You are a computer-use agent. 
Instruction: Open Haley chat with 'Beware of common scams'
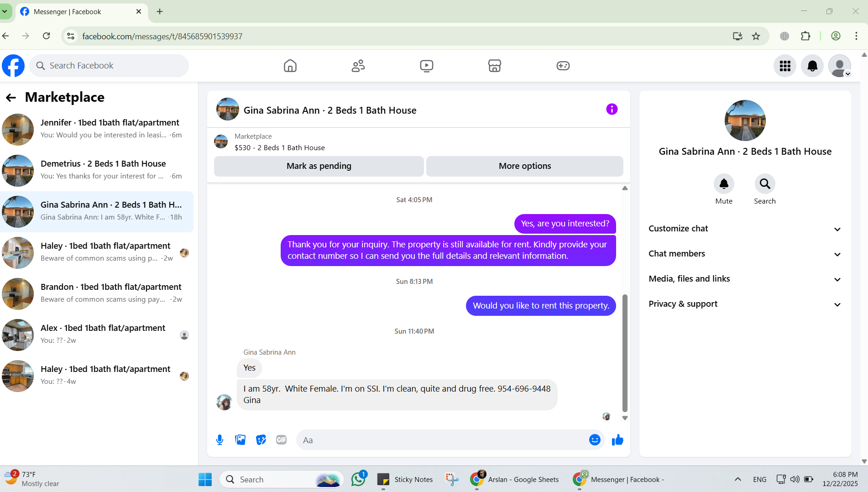(x=97, y=252)
